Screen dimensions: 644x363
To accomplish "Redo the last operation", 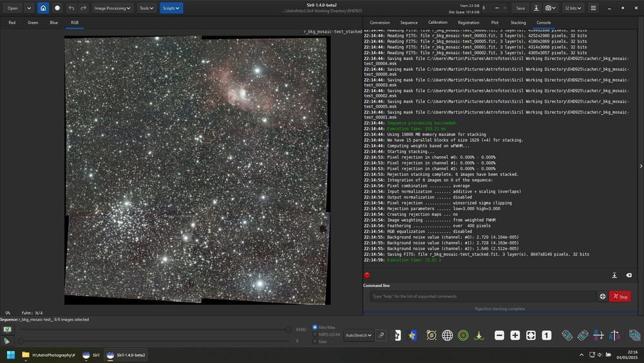I will point(83,8).
